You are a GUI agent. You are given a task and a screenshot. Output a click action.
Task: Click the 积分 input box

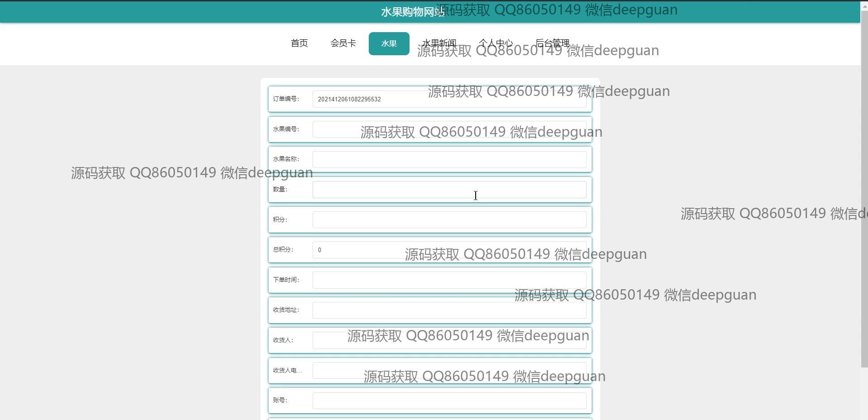(x=448, y=220)
